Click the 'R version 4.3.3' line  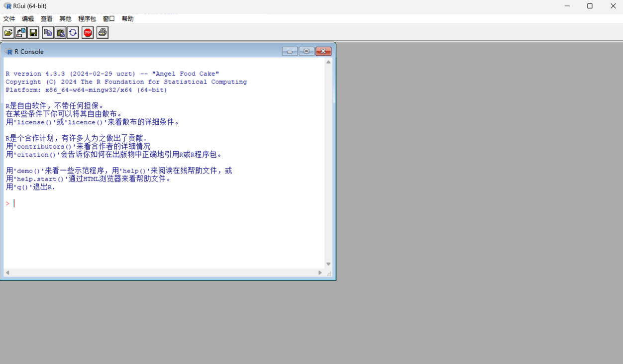[x=112, y=74]
